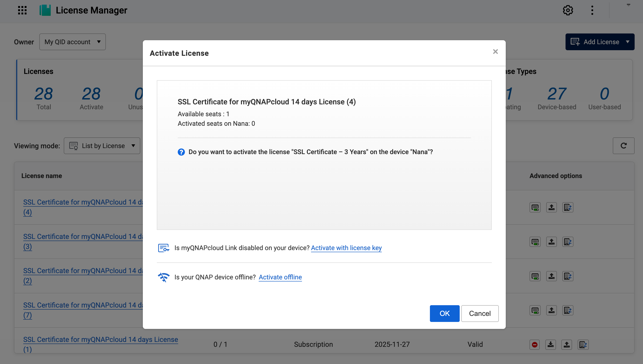The height and width of the screenshot is (364, 643).
Task: Deactivate license (1) with red icon
Action: (x=534, y=344)
